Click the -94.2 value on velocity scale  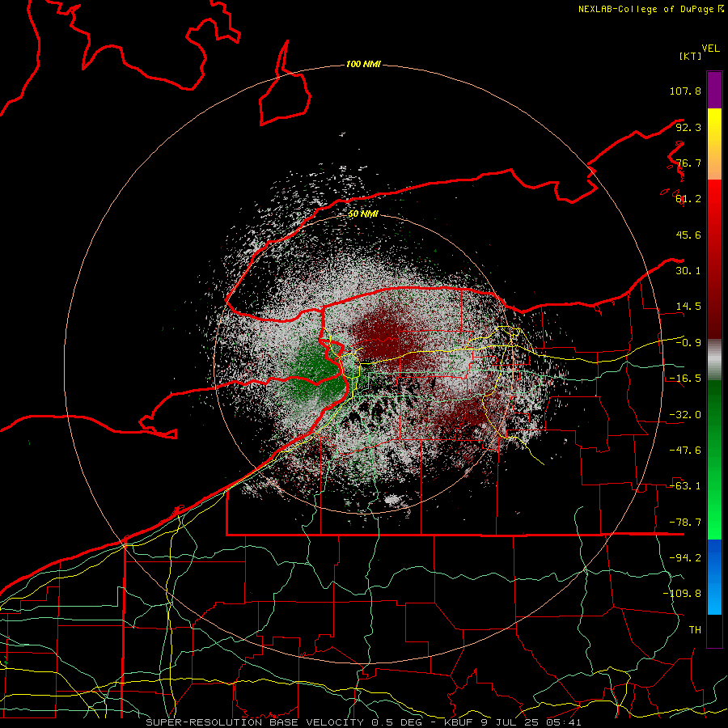(685, 558)
